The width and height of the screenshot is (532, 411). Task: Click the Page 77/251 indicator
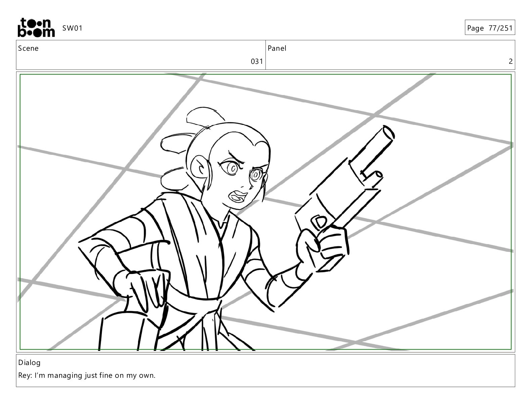[x=490, y=28]
